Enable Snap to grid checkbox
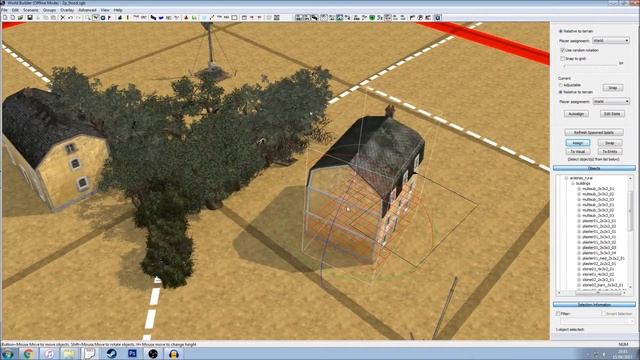This screenshot has height=360, width=640. coord(562,59)
